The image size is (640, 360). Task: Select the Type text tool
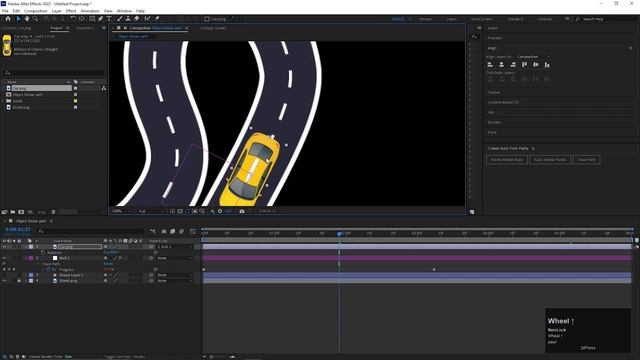coord(109,19)
